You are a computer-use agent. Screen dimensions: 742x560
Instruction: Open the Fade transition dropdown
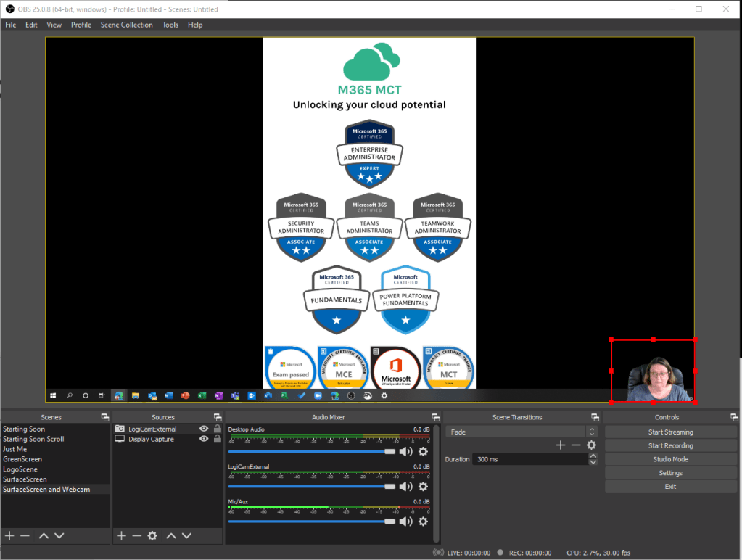point(521,432)
